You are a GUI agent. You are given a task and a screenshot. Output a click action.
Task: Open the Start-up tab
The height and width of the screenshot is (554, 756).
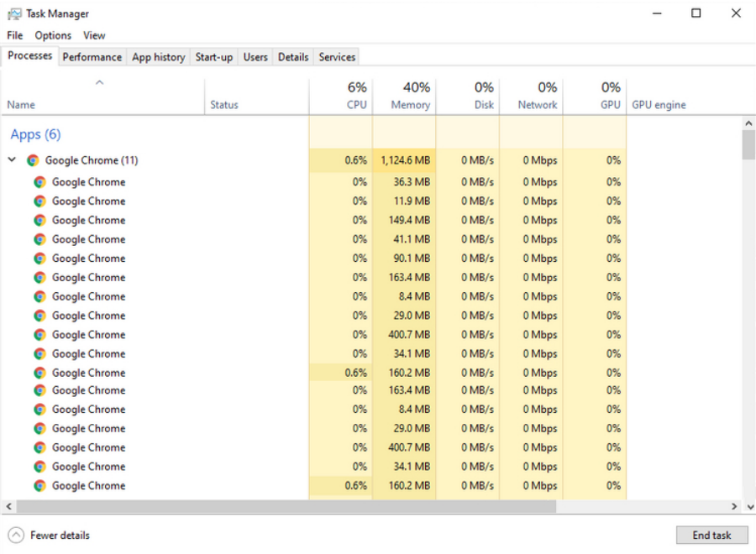point(214,57)
